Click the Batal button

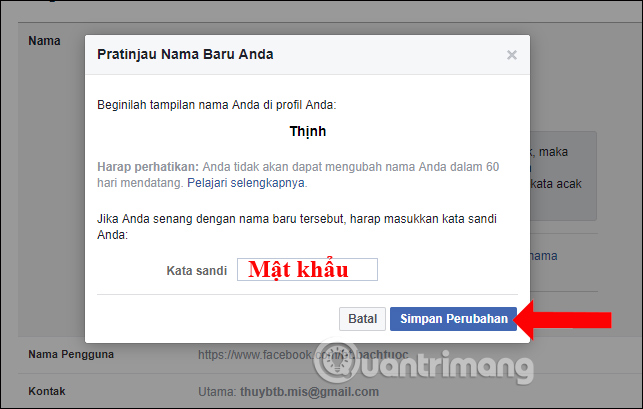362,319
